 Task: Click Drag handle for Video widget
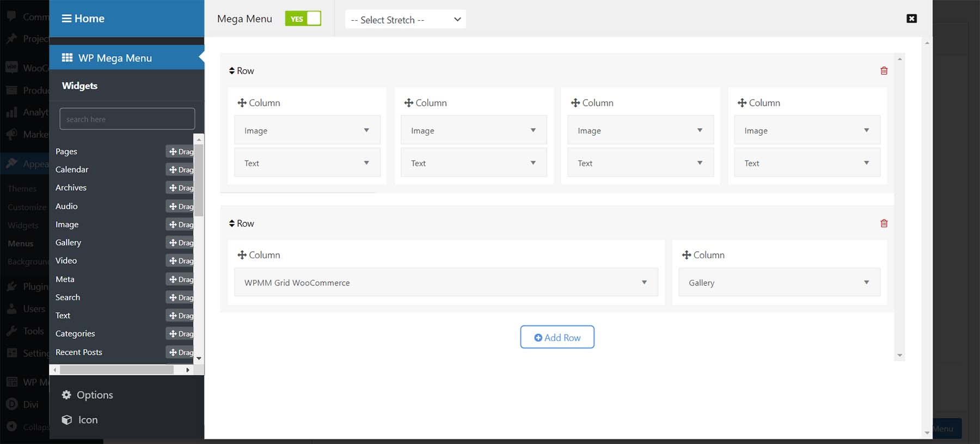tap(180, 261)
